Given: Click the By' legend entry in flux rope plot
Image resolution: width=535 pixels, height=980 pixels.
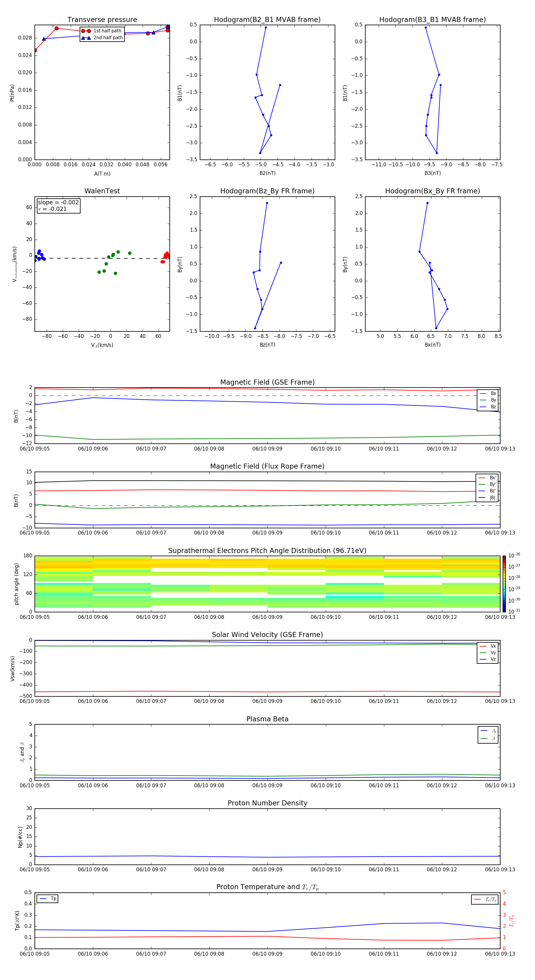Looking at the screenshot, I should coord(487,484).
